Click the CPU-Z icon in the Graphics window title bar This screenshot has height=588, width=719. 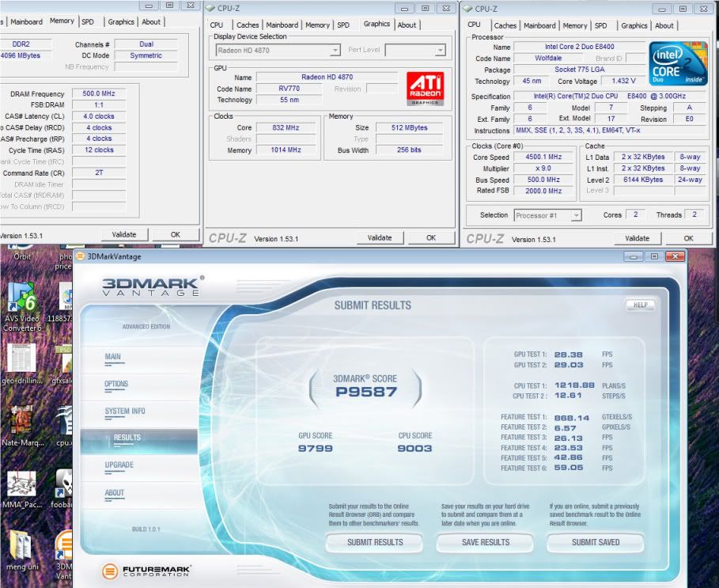click(x=210, y=8)
